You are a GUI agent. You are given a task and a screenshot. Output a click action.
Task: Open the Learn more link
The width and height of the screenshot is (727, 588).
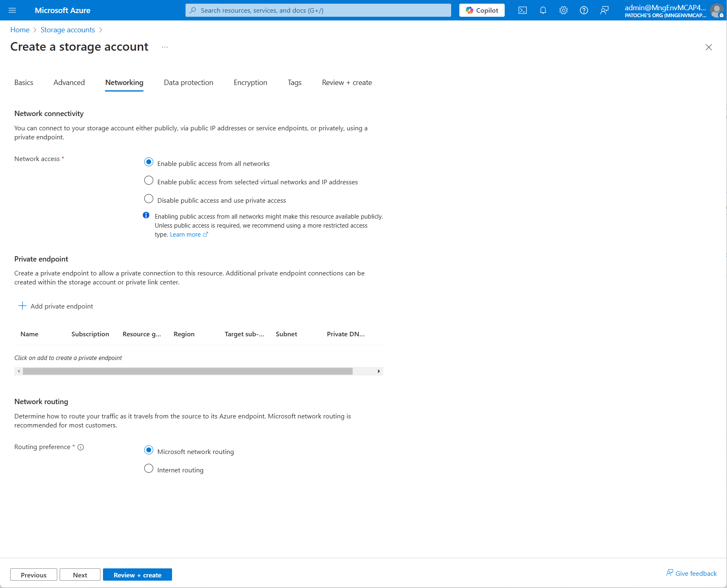pos(185,235)
